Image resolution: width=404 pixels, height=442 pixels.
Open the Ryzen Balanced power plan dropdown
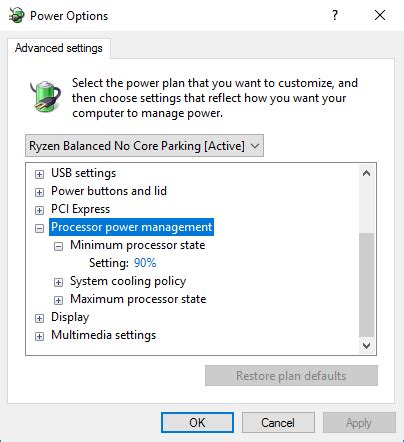(x=144, y=146)
